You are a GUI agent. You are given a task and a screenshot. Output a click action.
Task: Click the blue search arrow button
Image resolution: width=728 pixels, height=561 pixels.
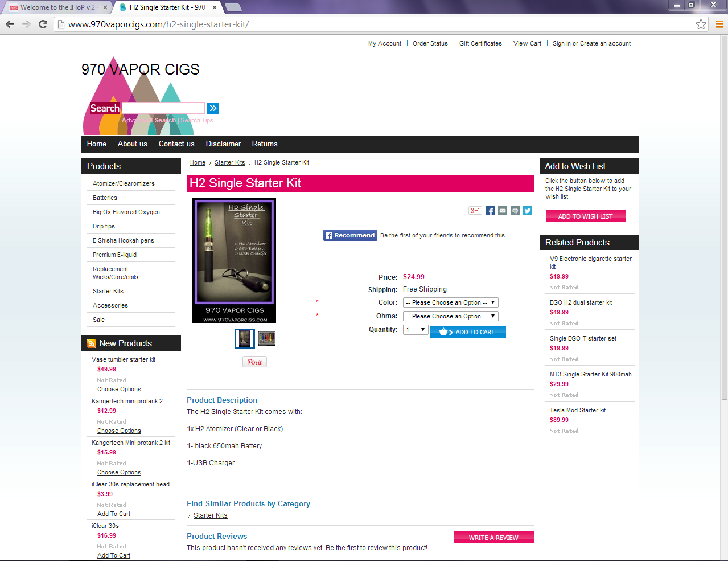[213, 108]
